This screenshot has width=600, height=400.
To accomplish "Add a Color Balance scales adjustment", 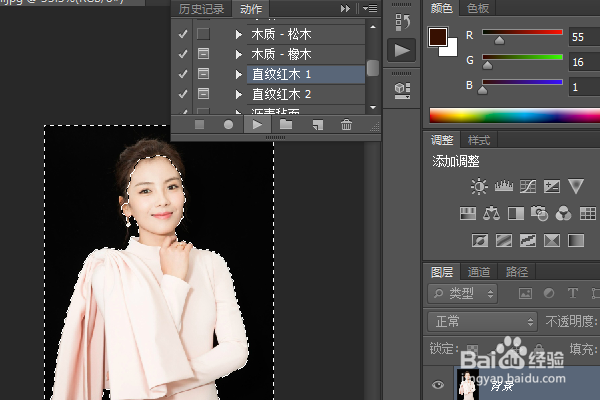I will tap(491, 214).
